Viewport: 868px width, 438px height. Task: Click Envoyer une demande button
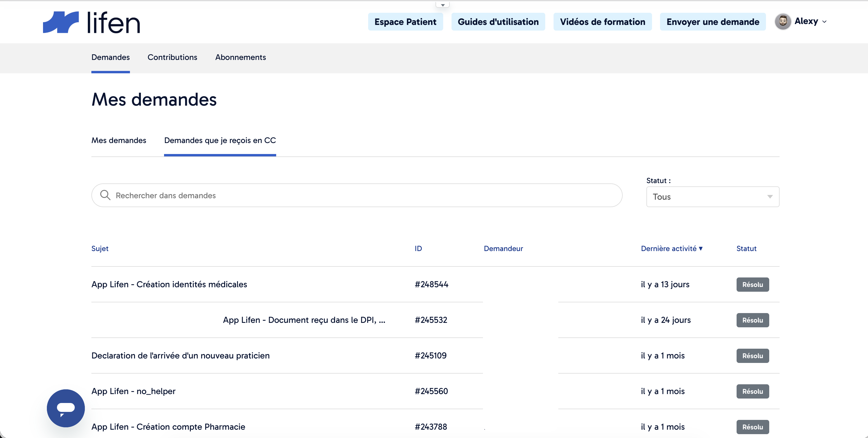pos(713,22)
